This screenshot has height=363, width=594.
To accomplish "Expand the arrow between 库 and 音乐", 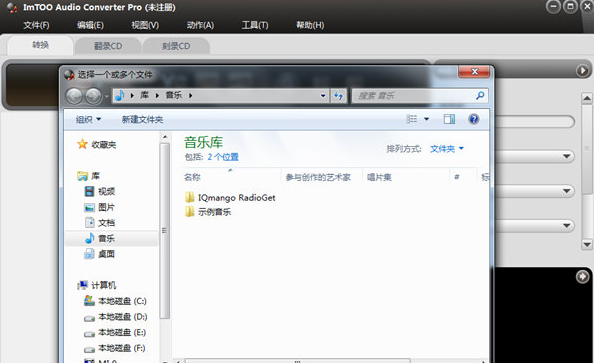I will [157, 95].
